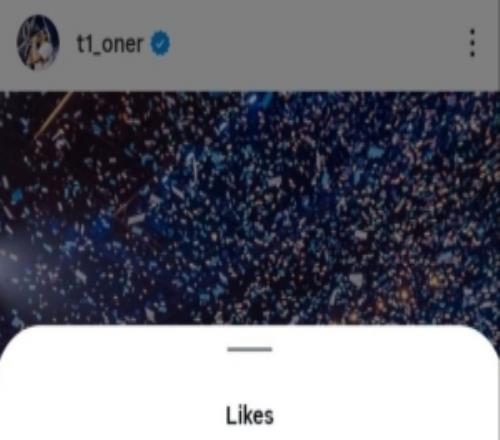The image size is (500, 440).
Task: Visit the profile via the t1_oner handle
Action: click(x=110, y=44)
